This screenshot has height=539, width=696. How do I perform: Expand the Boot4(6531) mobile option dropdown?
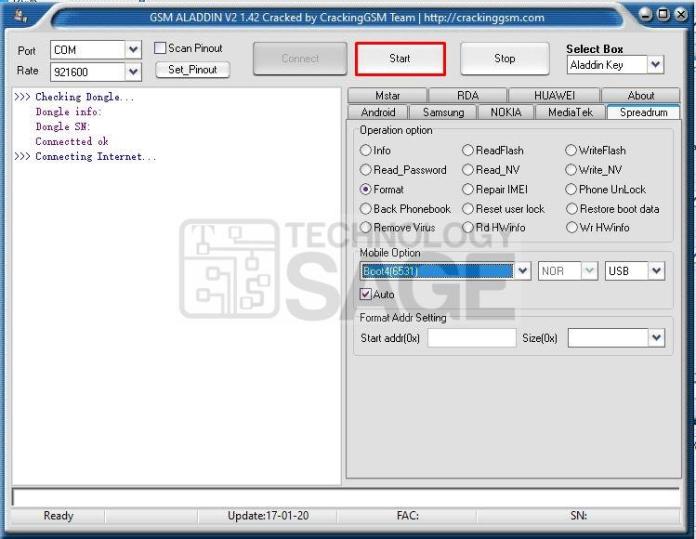click(x=522, y=270)
